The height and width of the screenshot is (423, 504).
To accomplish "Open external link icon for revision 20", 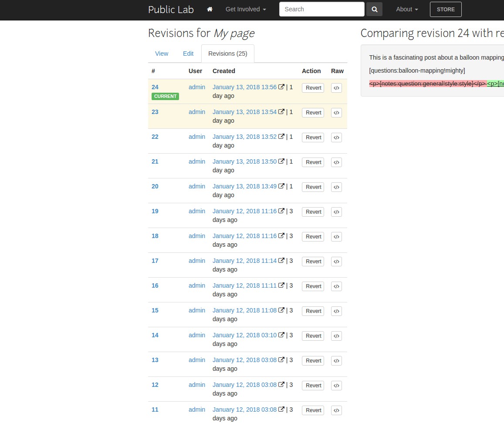I will click(x=281, y=186).
